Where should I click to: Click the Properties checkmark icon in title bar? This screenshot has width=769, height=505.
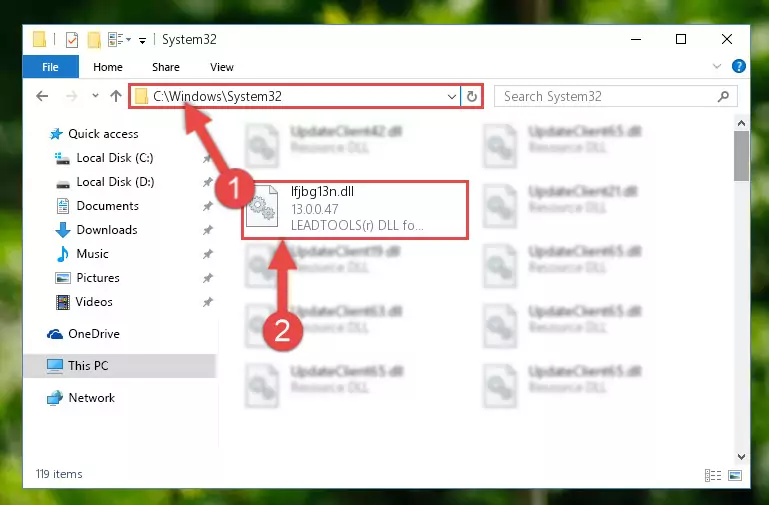[72, 40]
